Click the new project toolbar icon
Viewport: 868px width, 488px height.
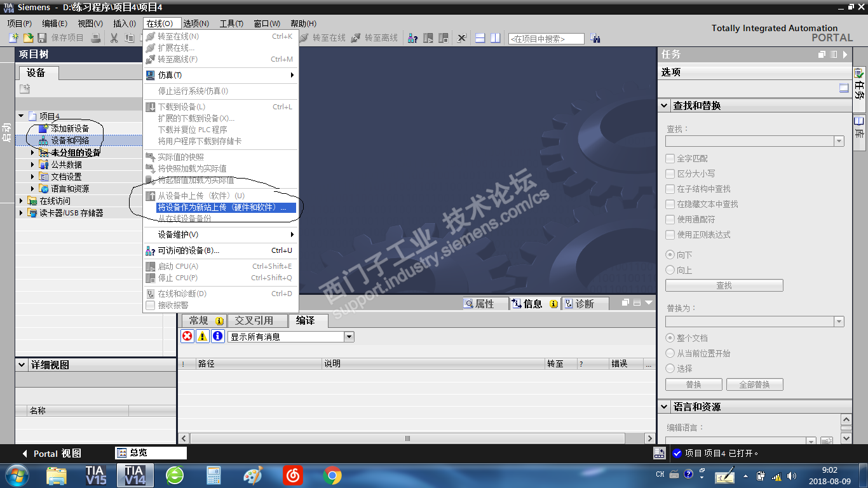point(14,38)
